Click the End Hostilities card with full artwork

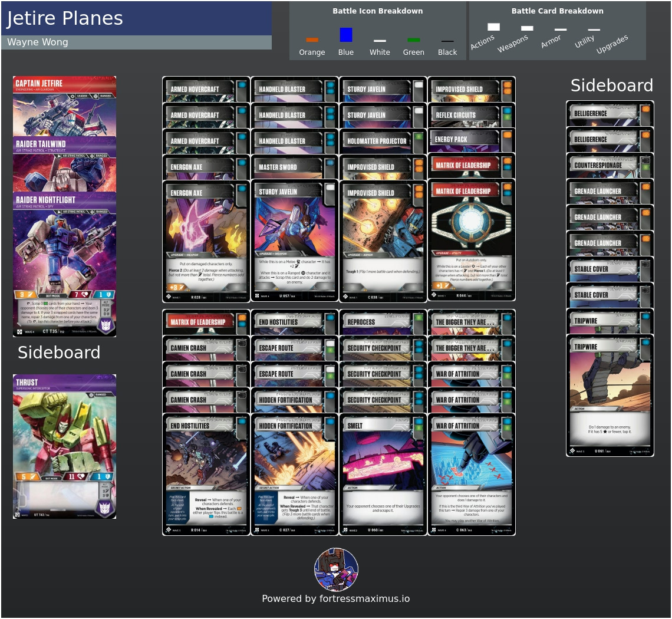coord(206,474)
